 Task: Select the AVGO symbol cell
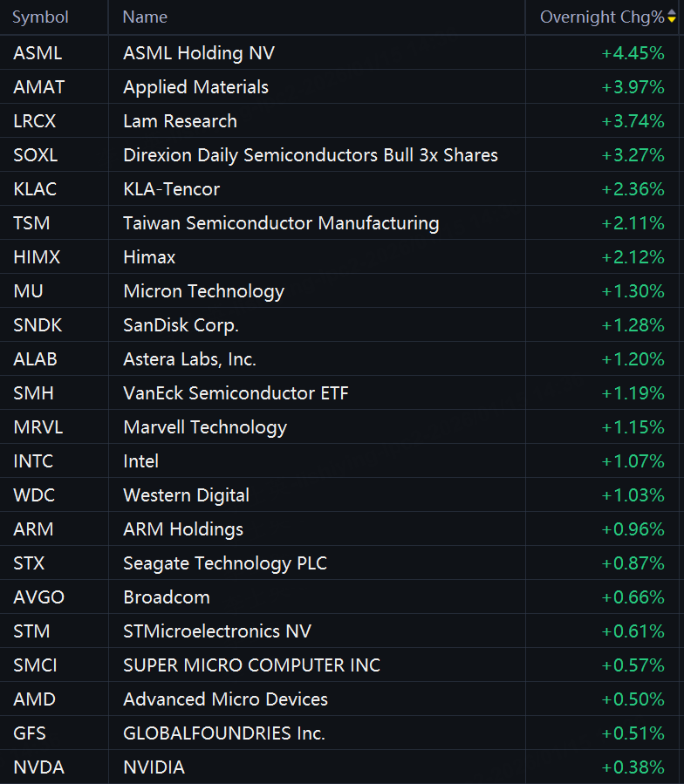click(38, 597)
